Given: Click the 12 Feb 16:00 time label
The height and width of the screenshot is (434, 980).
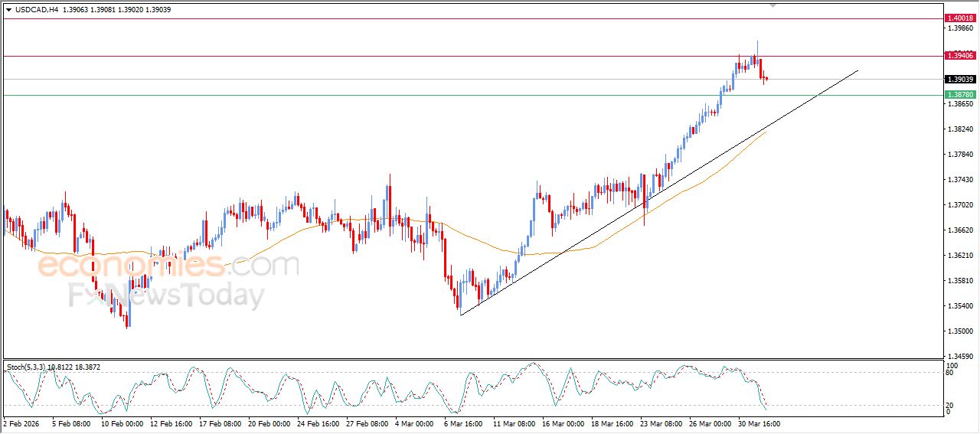Looking at the screenshot, I should point(171,423).
